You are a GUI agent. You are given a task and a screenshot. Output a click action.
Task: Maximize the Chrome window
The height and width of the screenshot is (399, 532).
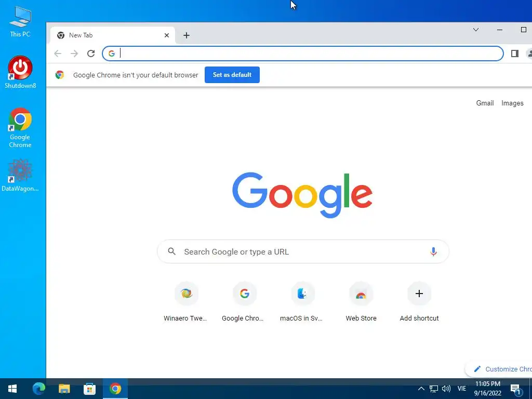tap(524, 30)
